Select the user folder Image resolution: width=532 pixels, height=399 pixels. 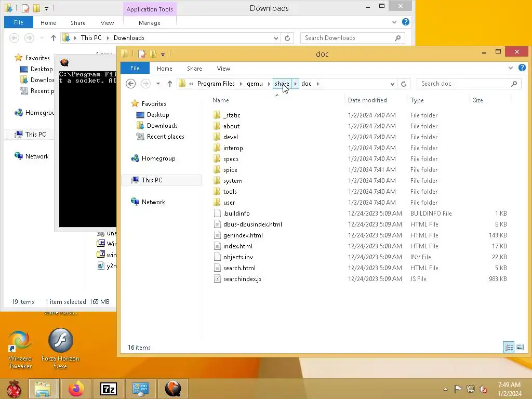point(229,203)
